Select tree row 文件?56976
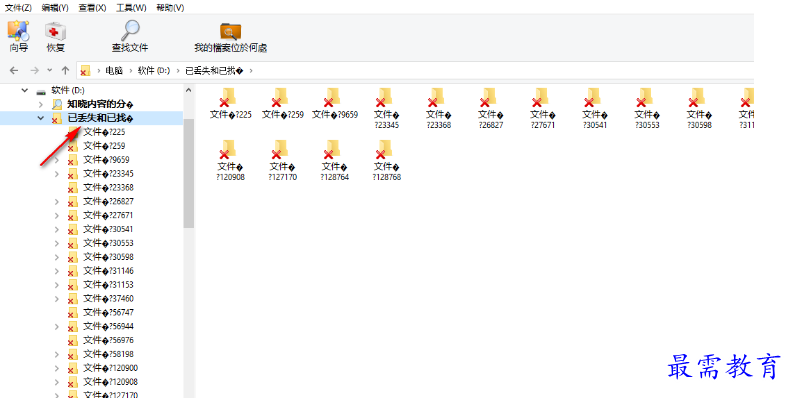Screen dimensions: 789x398 (108, 341)
